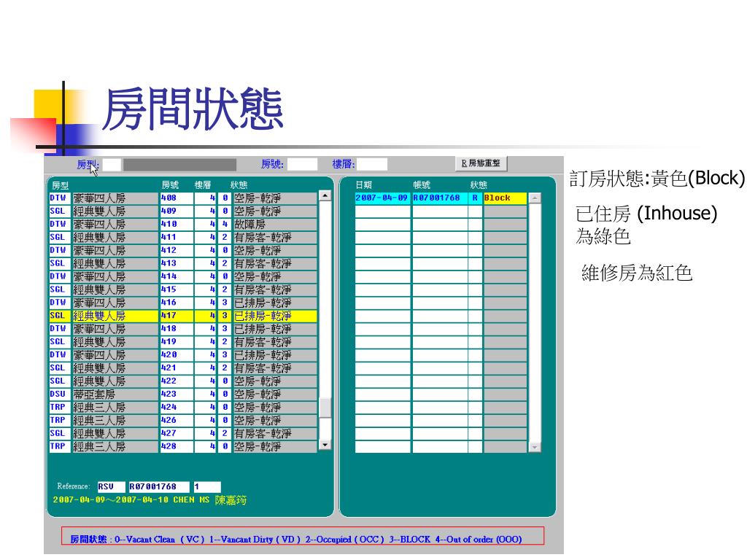This screenshot has width=747, height=560.
Task: Click the Reference RSV field
Action: coord(110,486)
